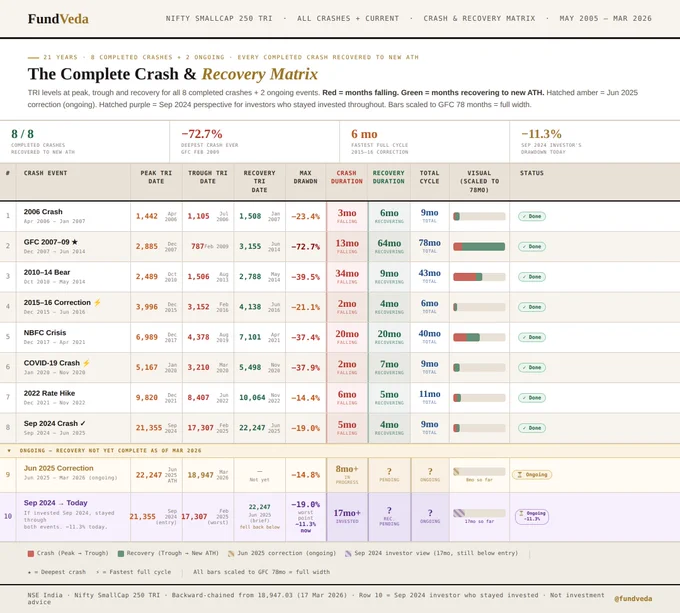Screen dimensions: 680x613
Task: Click the Recovery Duration column header
Action: click(x=389, y=177)
